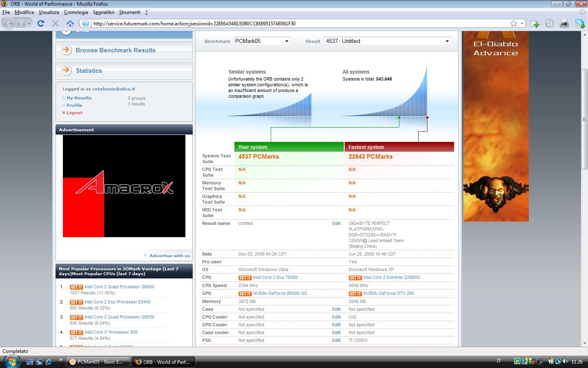The width and height of the screenshot is (588, 368).
Task: Open Intel Core 2 Quad Processor Q6600 link
Action: [119, 287]
